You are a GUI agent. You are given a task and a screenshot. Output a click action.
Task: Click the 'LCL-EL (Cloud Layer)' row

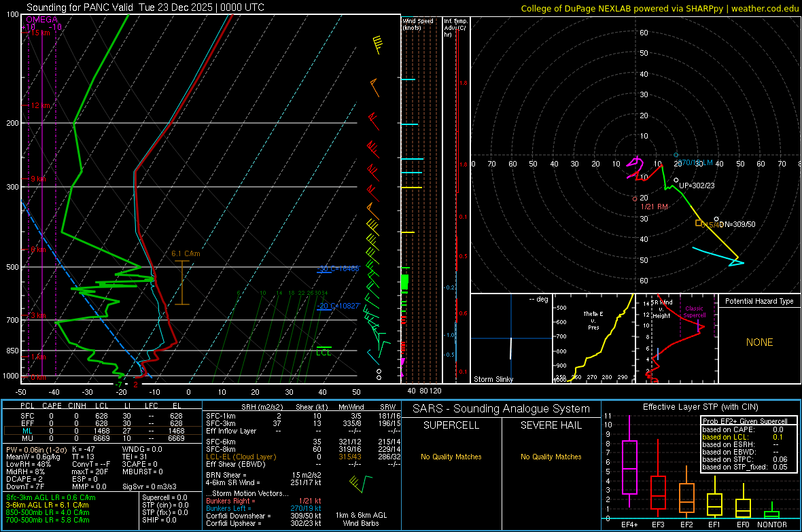point(303,457)
